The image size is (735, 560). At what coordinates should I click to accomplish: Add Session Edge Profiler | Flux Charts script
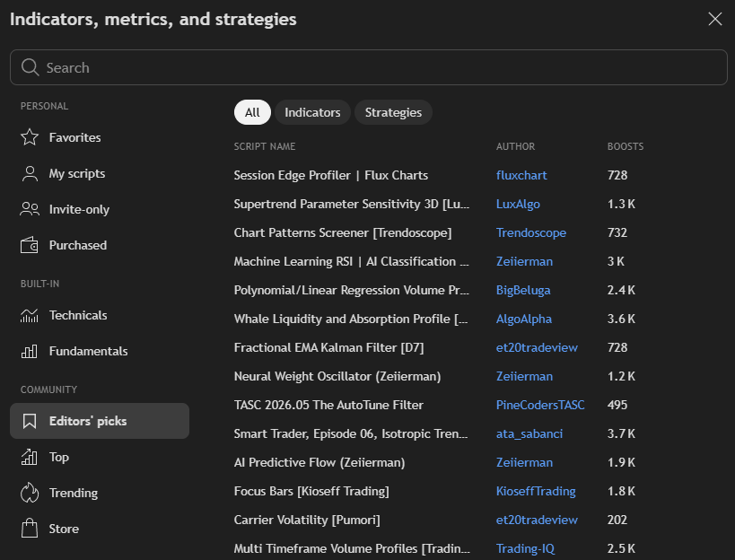[x=331, y=175]
